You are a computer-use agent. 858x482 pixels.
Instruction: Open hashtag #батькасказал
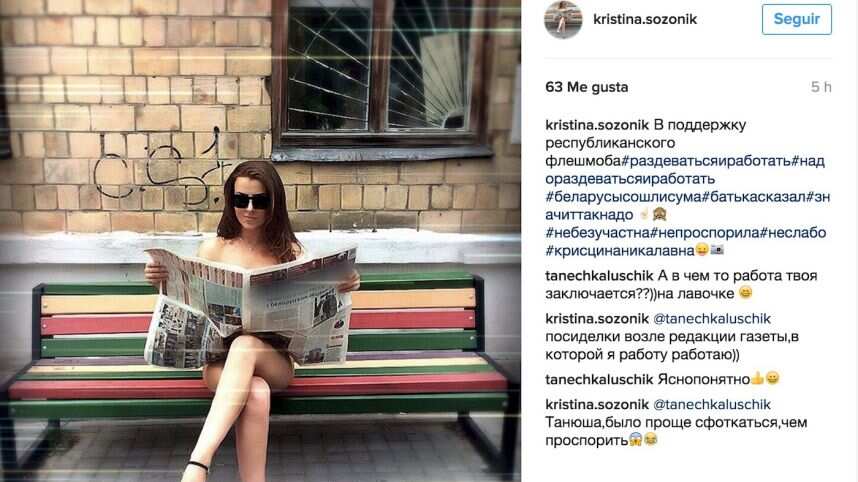click(x=754, y=197)
